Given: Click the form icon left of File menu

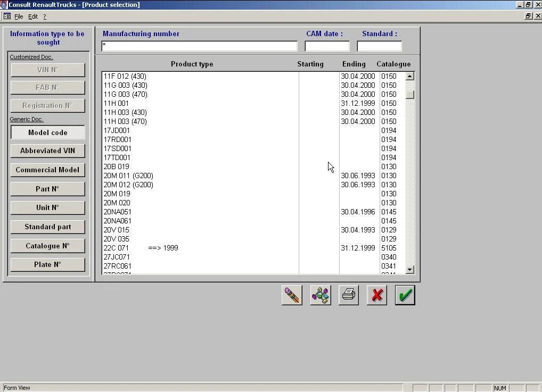Looking at the screenshot, I should (7, 16).
